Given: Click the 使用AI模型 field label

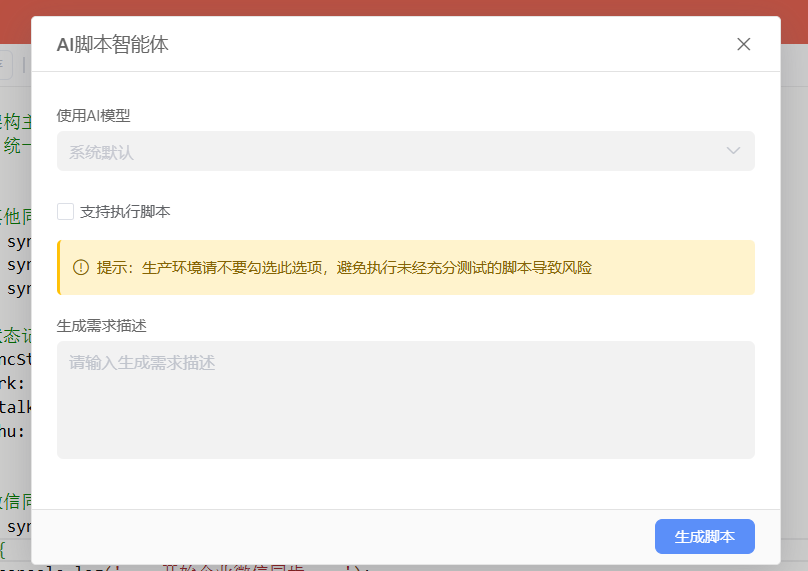Looking at the screenshot, I should (94, 115).
